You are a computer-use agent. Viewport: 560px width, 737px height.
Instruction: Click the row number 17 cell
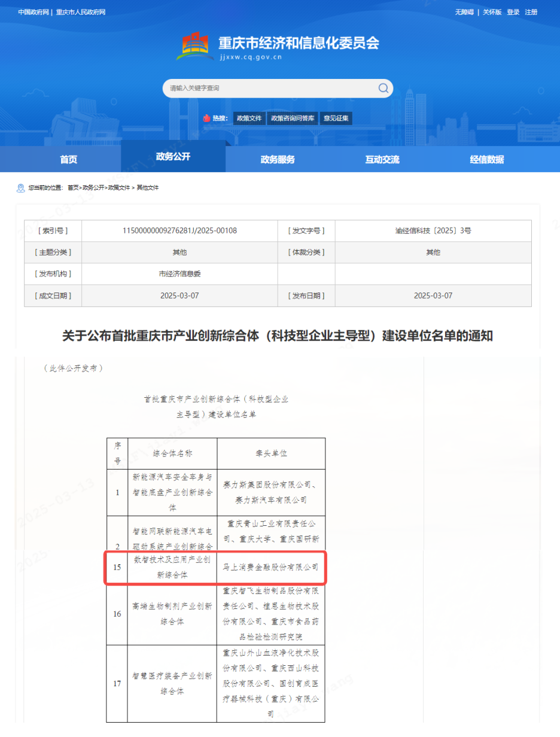(x=117, y=683)
